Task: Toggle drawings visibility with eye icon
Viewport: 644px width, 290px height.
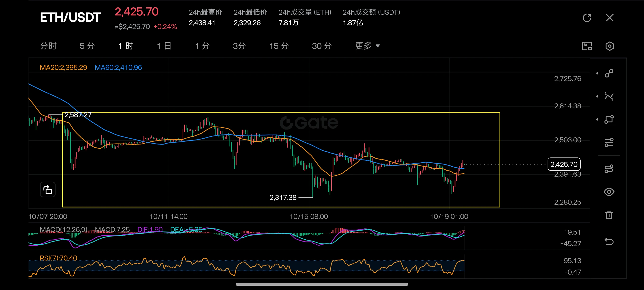Action: (609, 192)
